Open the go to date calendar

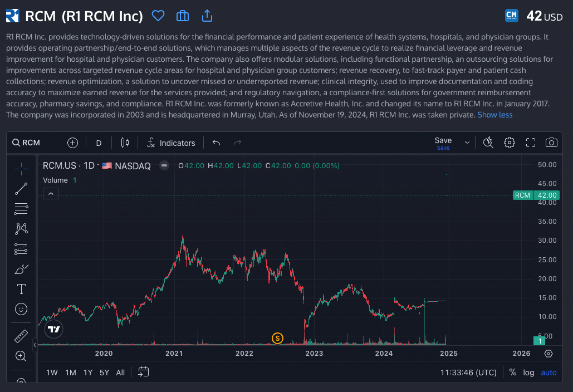(143, 372)
